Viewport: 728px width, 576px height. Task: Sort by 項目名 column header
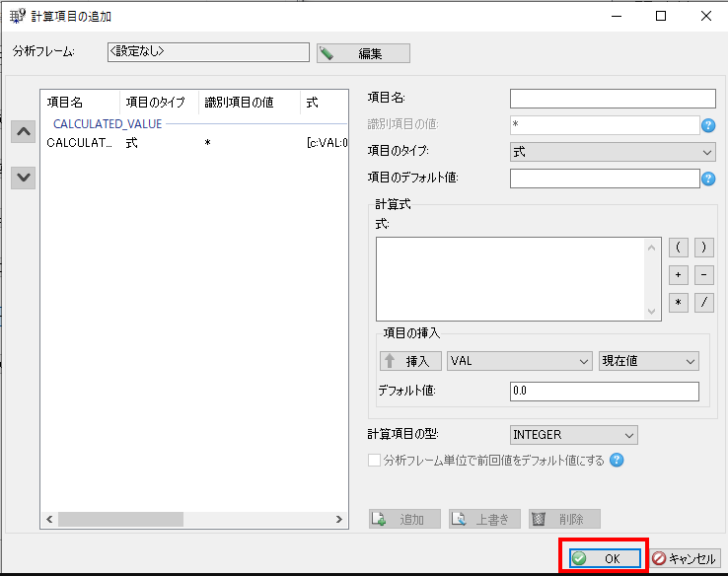pyautogui.click(x=80, y=103)
